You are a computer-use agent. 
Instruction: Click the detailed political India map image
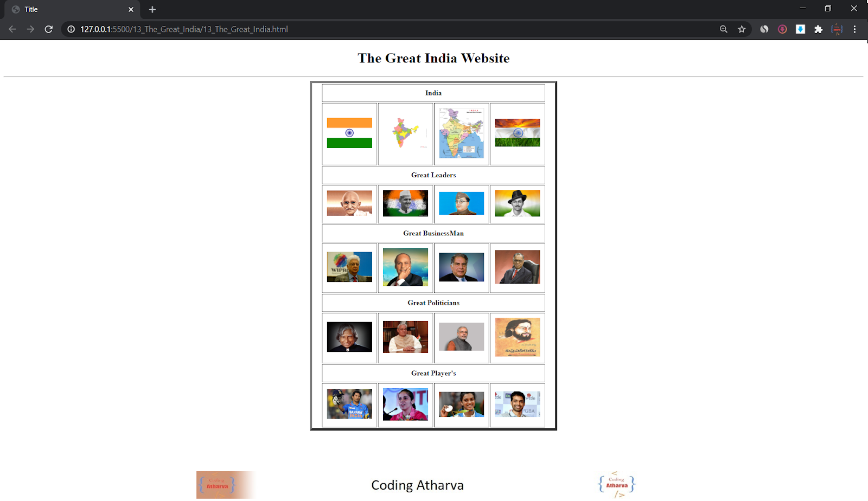point(461,133)
